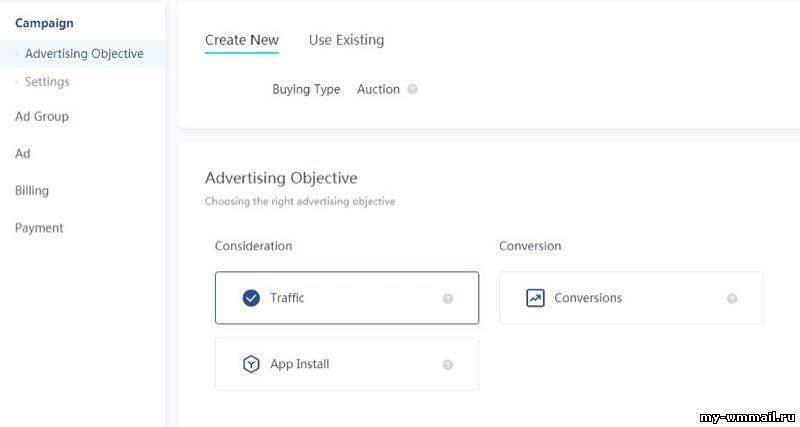The image size is (800, 427).
Task: Select the Traffic objective card
Action: pyautogui.click(x=347, y=298)
